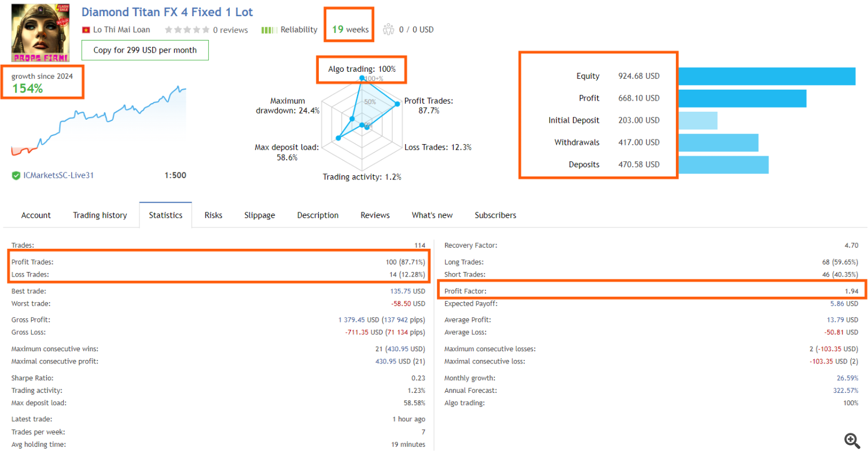
Task: Show the Description tab
Action: tap(318, 215)
